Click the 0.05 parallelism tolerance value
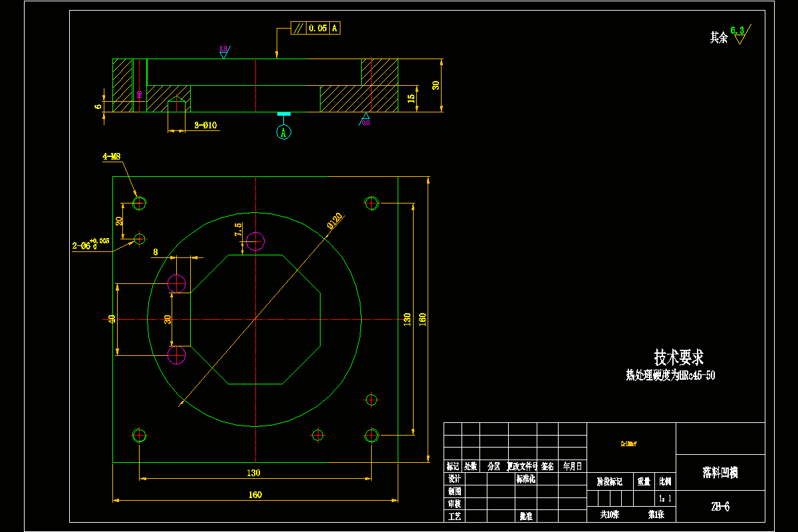This screenshot has width=798, height=532. [x=318, y=28]
